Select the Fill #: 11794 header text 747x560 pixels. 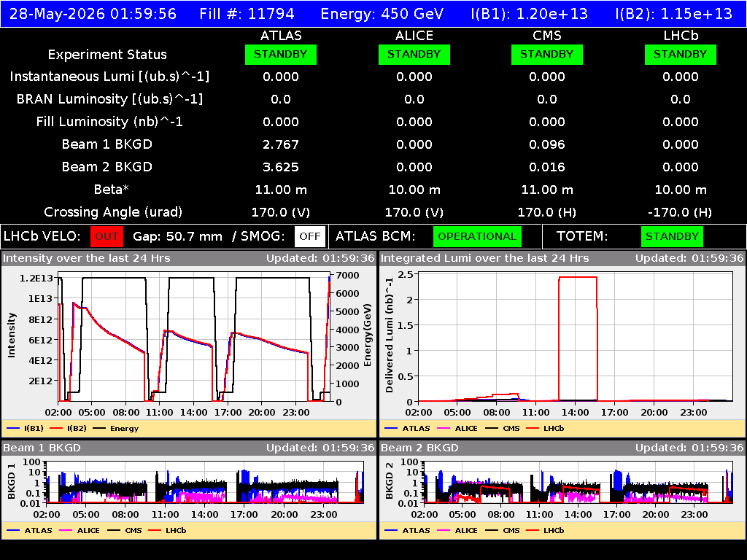point(247,14)
